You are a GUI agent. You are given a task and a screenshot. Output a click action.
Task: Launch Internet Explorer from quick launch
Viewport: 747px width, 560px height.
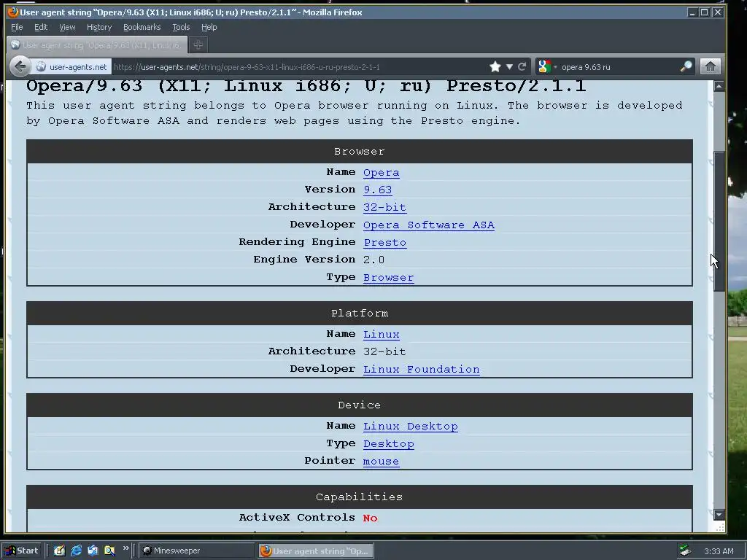pyautogui.click(x=76, y=551)
